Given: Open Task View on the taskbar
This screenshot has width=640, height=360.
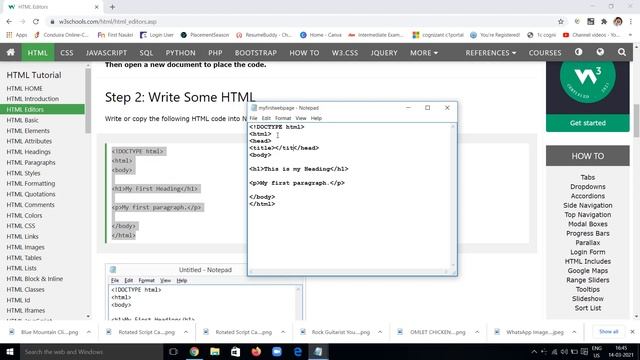Looking at the screenshot, I should pos(173,351).
